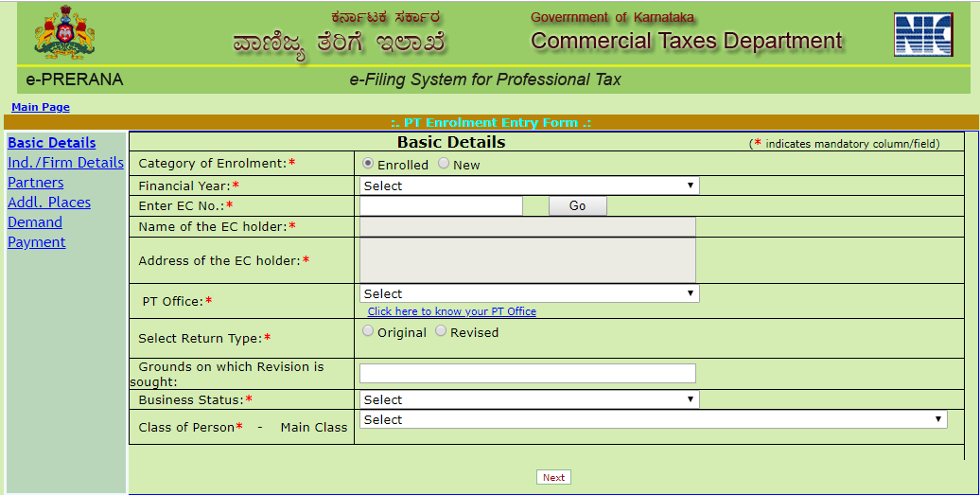
Task: Click the 'Business Status:' label
Action: pos(191,400)
